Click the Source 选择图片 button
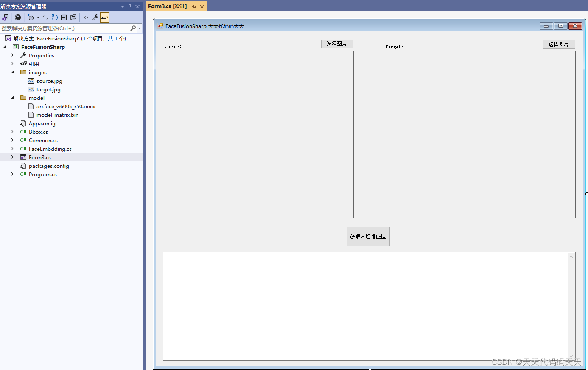This screenshot has width=588, height=370. pyautogui.click(x=337, y=44)
